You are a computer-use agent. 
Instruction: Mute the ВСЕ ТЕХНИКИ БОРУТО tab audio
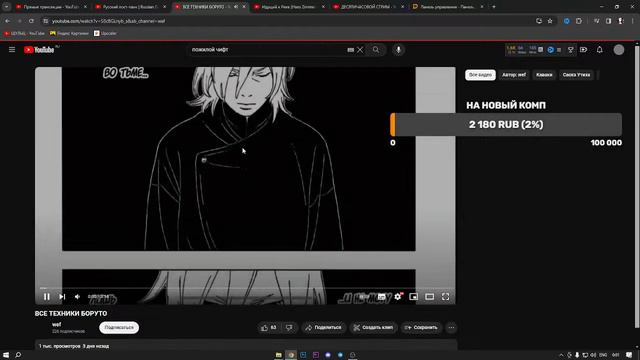pos(236,7)
